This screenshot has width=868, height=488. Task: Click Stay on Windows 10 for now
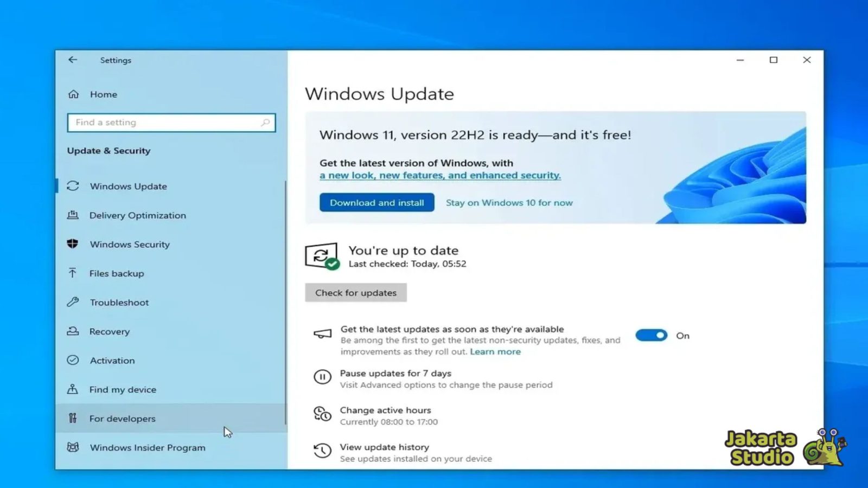point(509,202)
